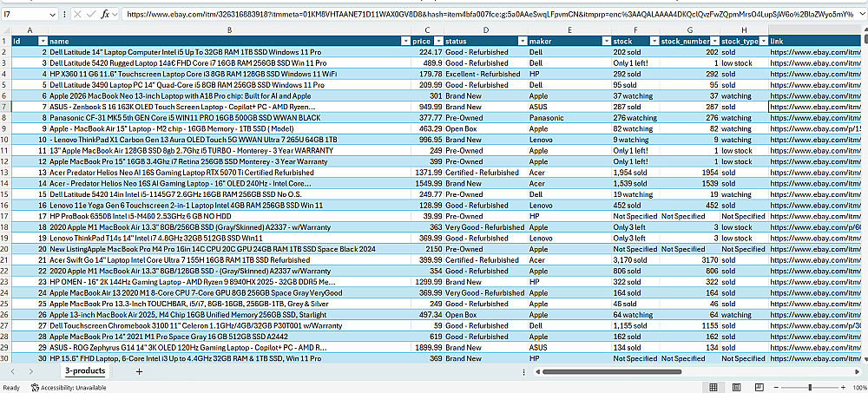Viewport: 868px width, 393px height.
Task: Click the selected link cell in row 7
Action: click(x=815, y=107)
